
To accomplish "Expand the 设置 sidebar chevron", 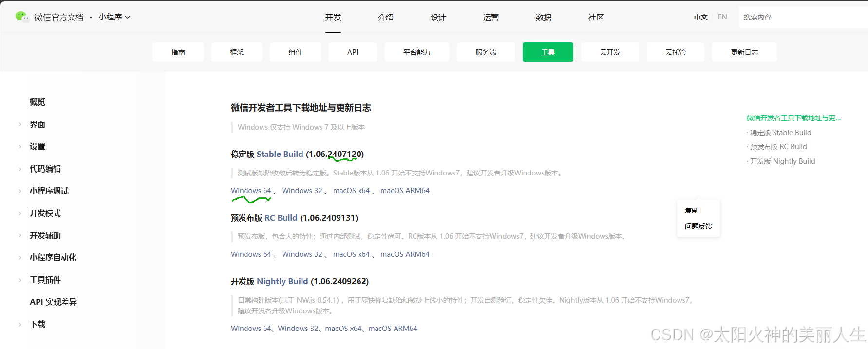I will point(20,146).
